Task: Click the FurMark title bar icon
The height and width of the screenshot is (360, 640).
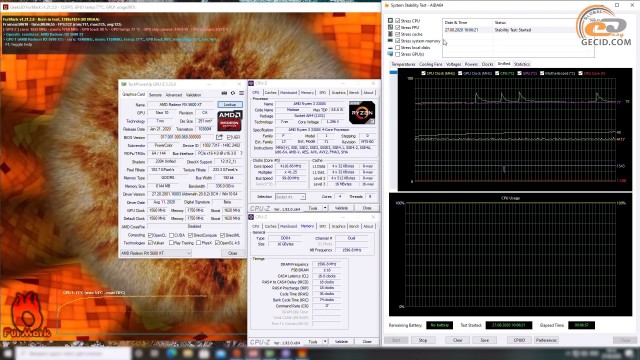Action: pos(5,7)
